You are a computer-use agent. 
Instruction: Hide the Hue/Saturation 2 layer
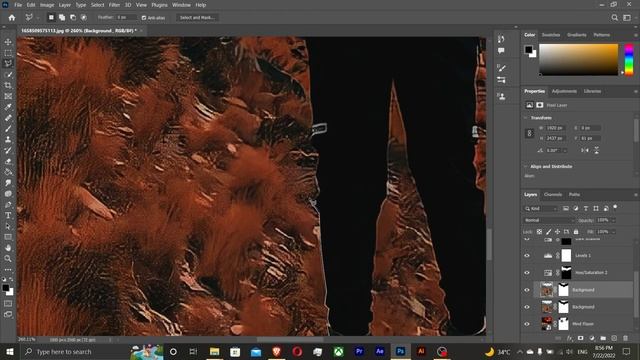527,273
